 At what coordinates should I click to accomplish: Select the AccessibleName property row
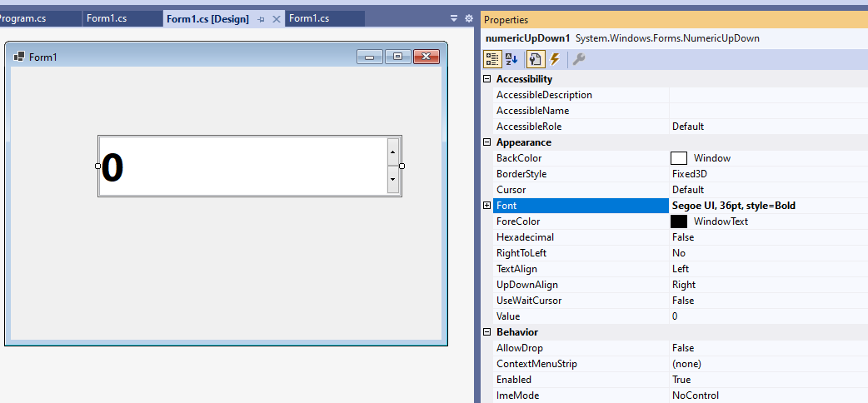681,111
